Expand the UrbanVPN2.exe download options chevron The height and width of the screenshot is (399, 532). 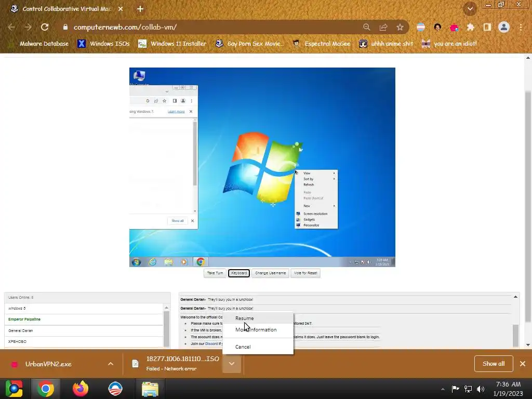(111, 364)
